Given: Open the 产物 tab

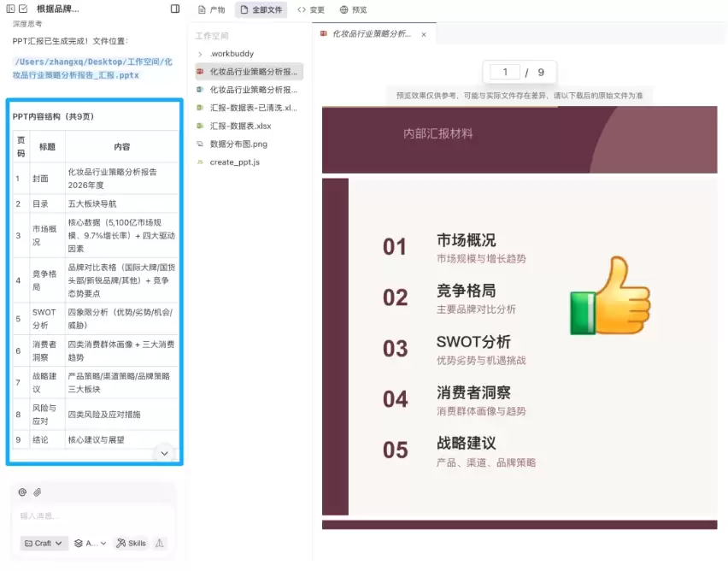Looking at the screenshot, I should coord(211,9).
